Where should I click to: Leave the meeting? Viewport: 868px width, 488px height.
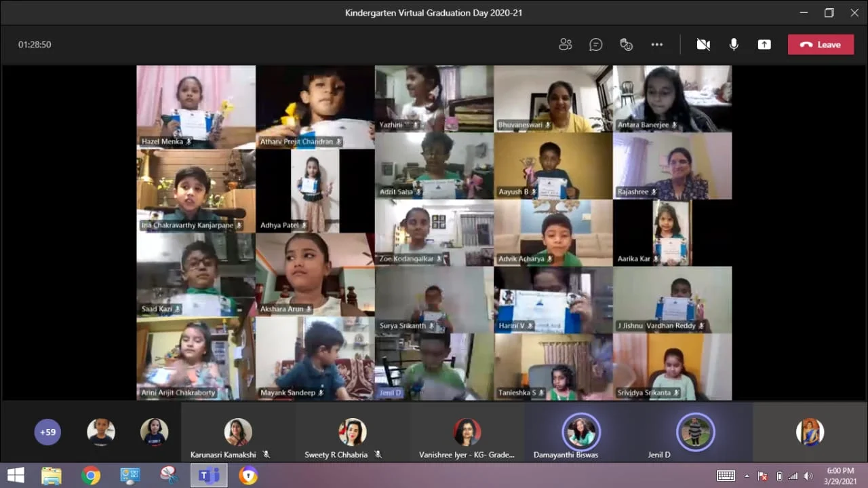pos(821,45)
